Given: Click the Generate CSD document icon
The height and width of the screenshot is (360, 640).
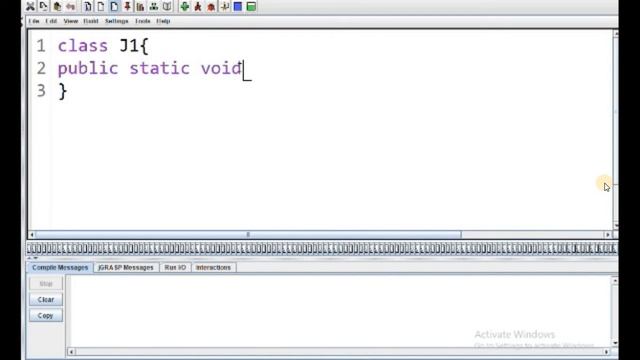Looking at the screenshot, I should [88, 6].
